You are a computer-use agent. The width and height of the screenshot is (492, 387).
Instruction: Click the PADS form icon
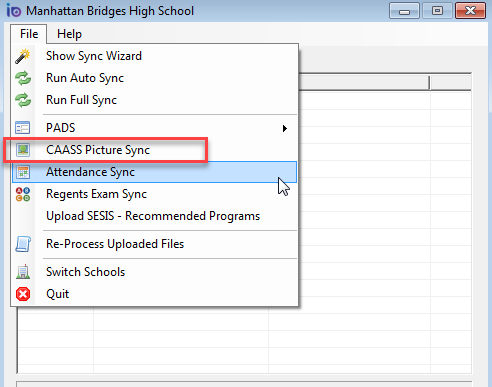pos(23,128)
